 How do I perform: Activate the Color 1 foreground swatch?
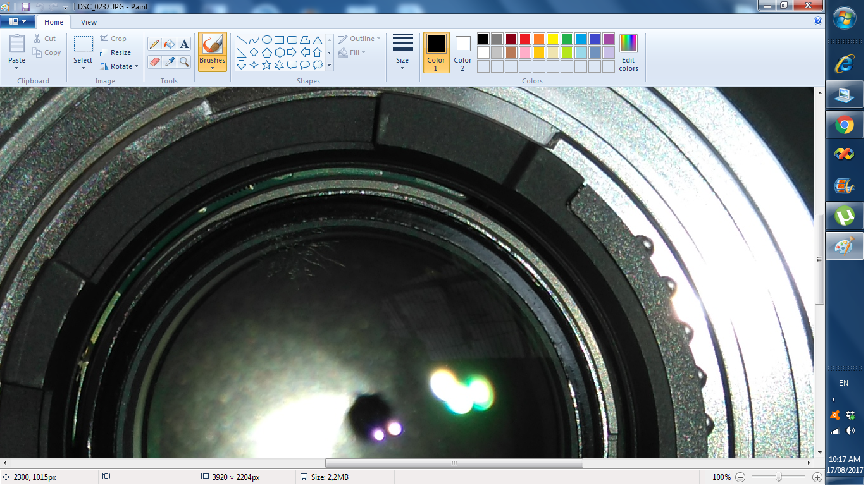[x=437, y=53]
